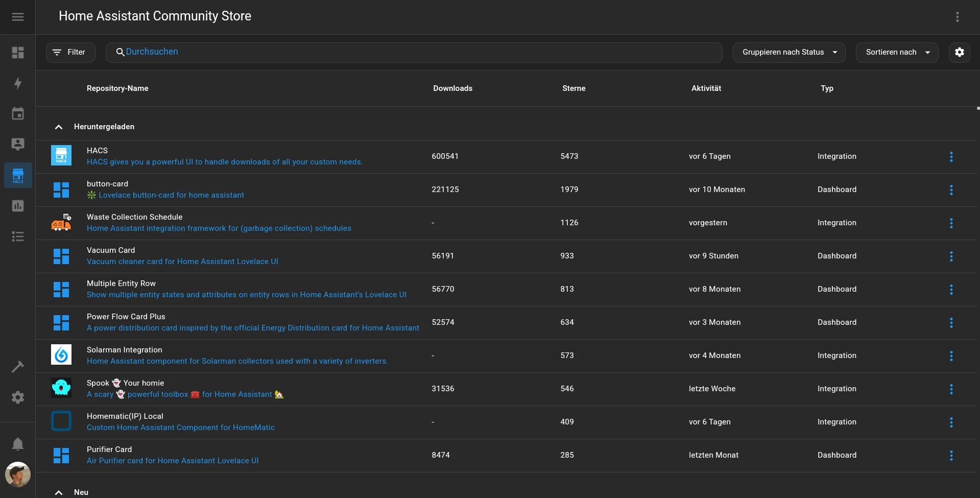980x498 pixels.
Task: Sort by Aktivität column header
Action: coord(706,88)
